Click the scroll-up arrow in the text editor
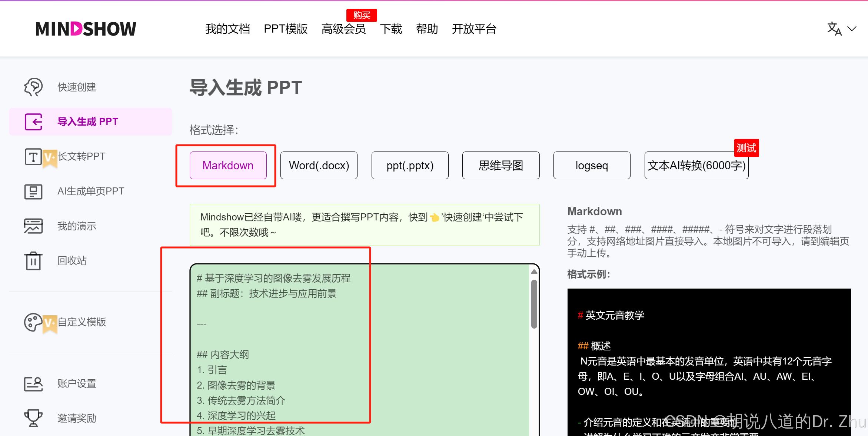 coord(534,272)
